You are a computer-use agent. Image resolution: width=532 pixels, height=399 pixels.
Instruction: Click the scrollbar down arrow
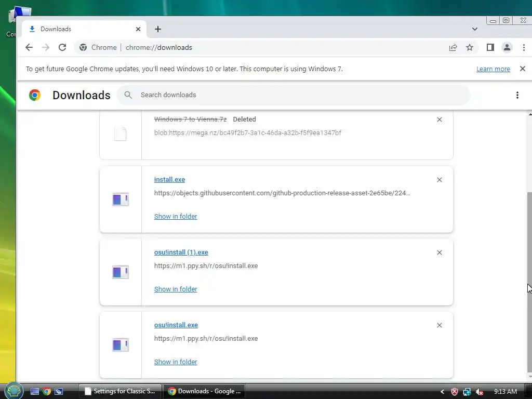click(x=529, y=376)
